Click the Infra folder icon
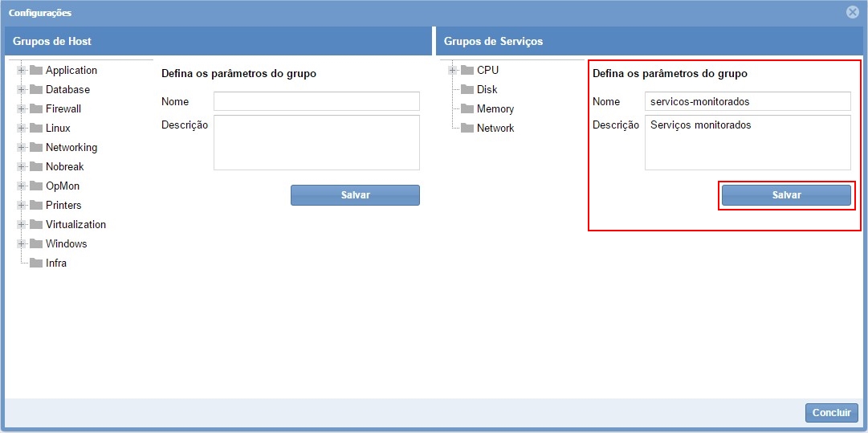The height and width of the screenshot is (433, 868). pyautogui.click(x=36, y=263)
